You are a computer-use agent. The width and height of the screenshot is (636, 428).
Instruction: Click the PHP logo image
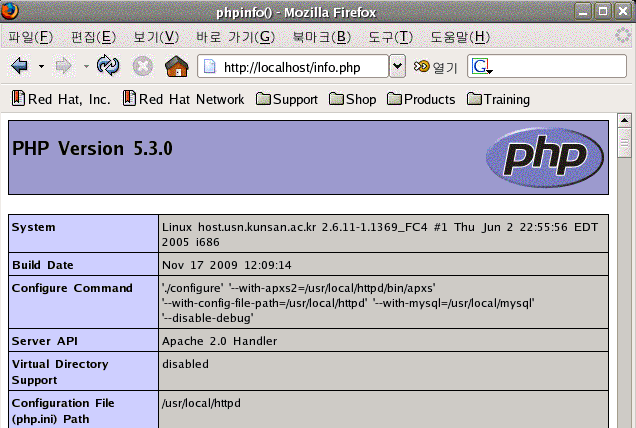click(544, 157)
